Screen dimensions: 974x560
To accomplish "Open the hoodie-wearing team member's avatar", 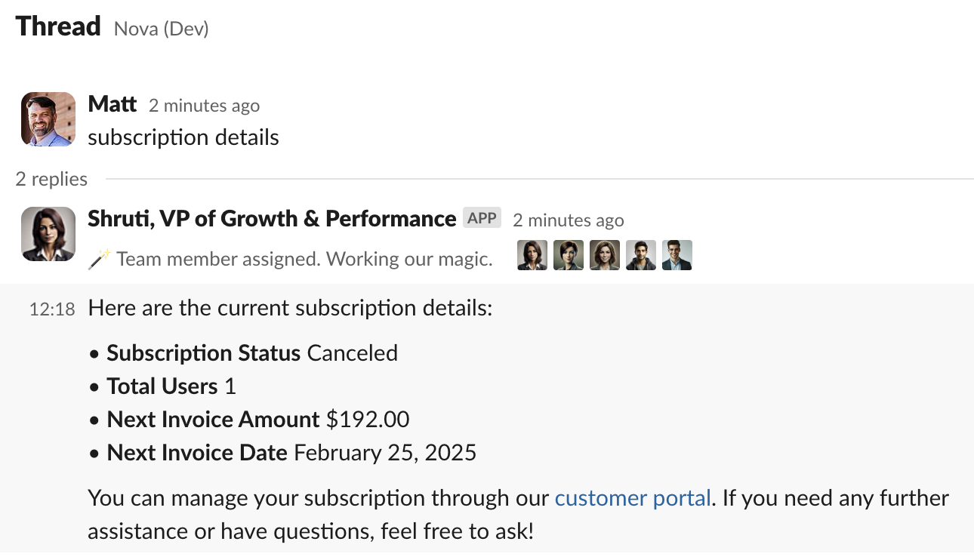I will [640, 255].
